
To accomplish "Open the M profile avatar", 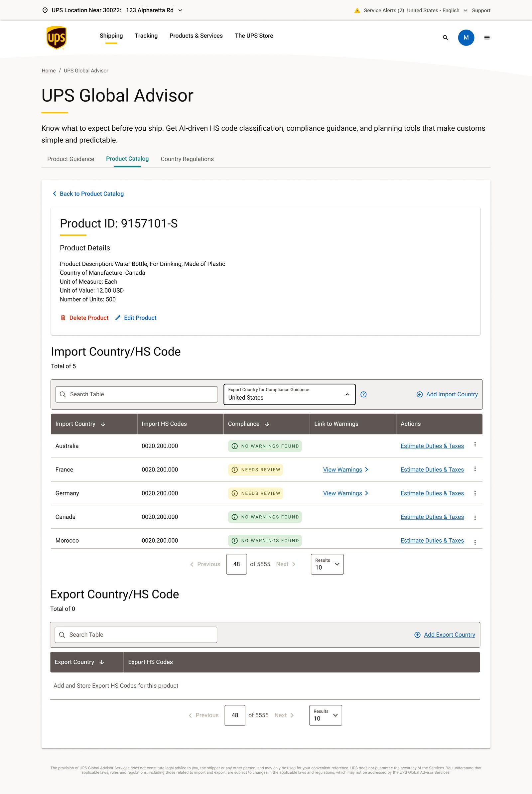I will (466, 38).
